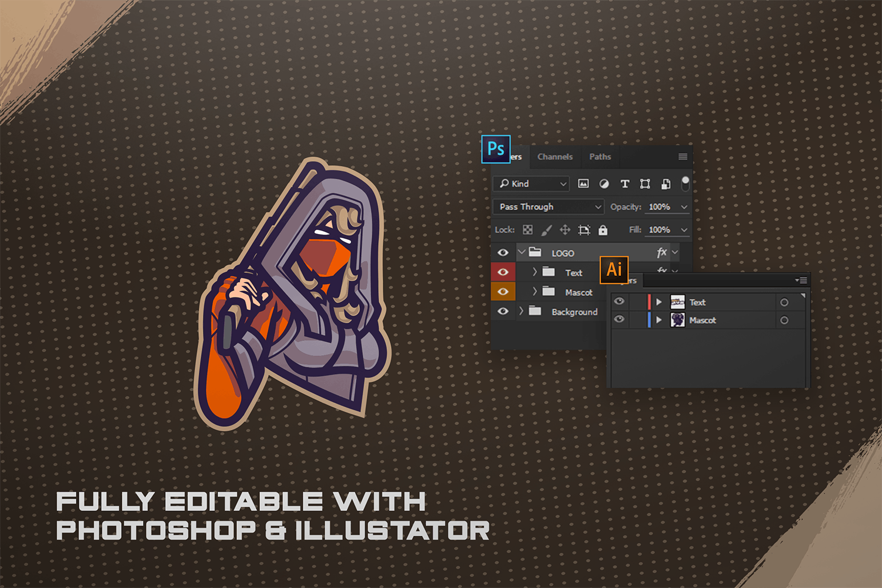This screenshot has width=882, height=588.
Task: Click the Mascot layer thumbnail in Illustrator
Action: pos(677,320)
